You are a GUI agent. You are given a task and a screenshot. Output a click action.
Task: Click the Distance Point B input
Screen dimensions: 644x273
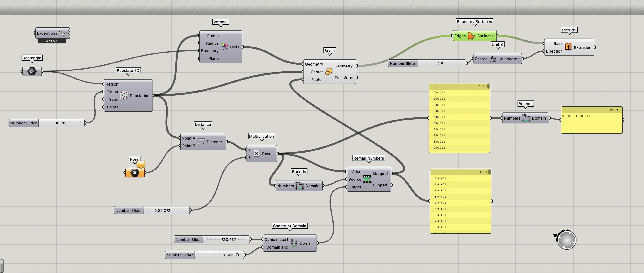[x=189, y=146]
